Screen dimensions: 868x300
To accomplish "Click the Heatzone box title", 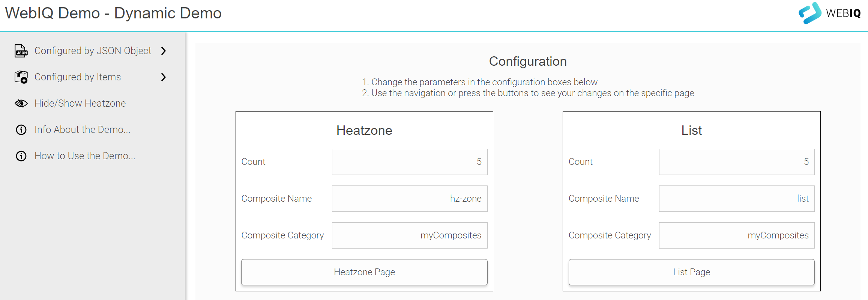I will point(364,130).
